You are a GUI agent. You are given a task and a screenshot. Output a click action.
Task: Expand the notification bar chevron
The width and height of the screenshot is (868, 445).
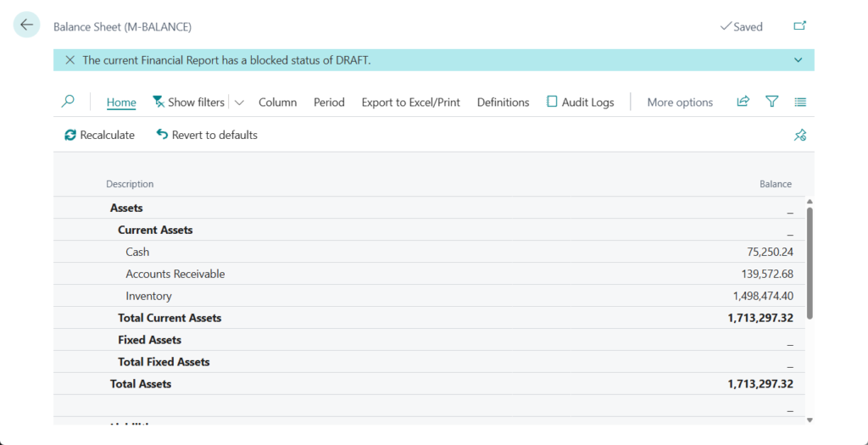point(798,60)
